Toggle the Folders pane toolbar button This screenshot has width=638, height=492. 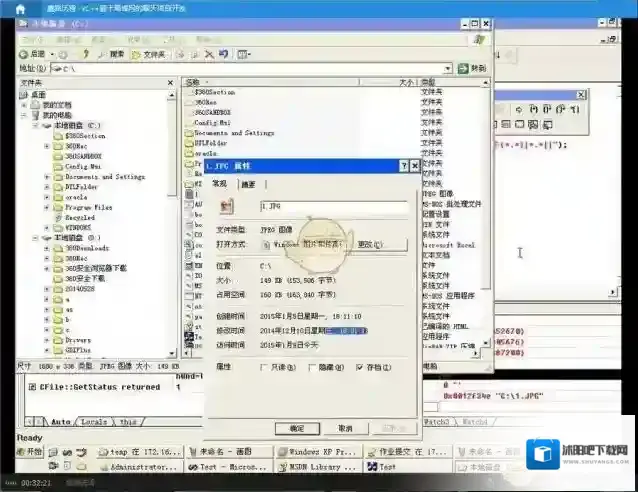[150, 54]
